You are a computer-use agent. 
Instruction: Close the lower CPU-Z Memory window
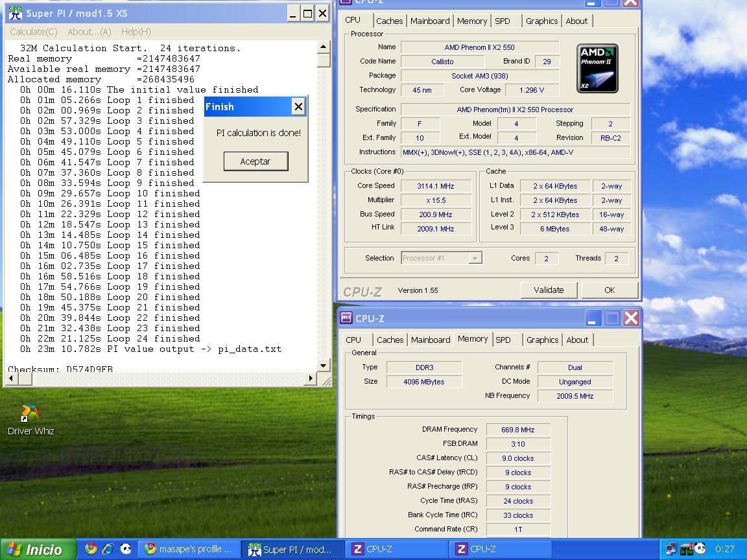pos(631,318)
